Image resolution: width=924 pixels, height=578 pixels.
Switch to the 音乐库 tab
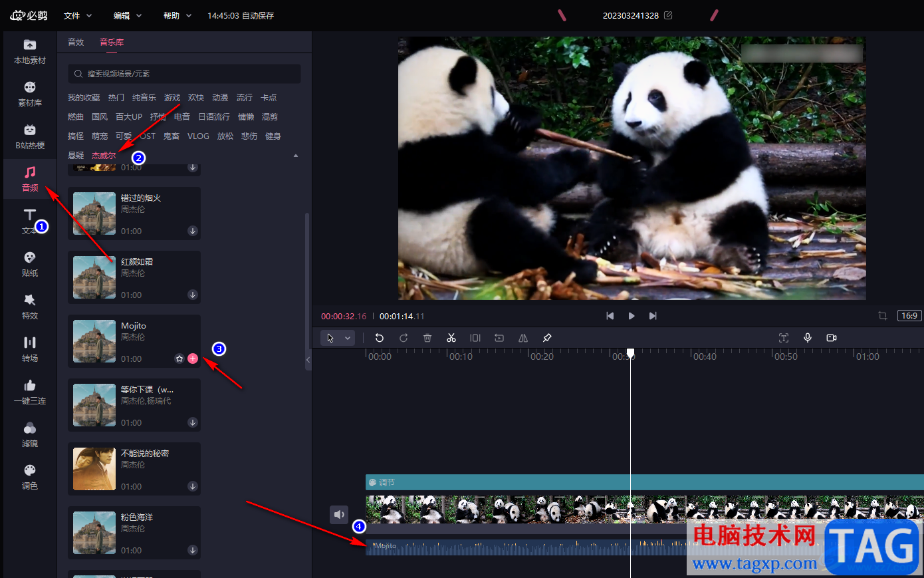(x=112, y=42)
